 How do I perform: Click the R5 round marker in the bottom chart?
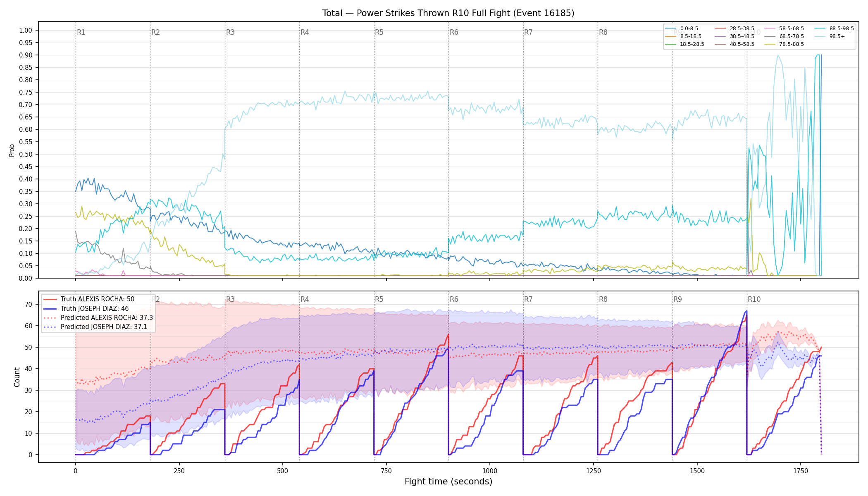coord(379,299)
